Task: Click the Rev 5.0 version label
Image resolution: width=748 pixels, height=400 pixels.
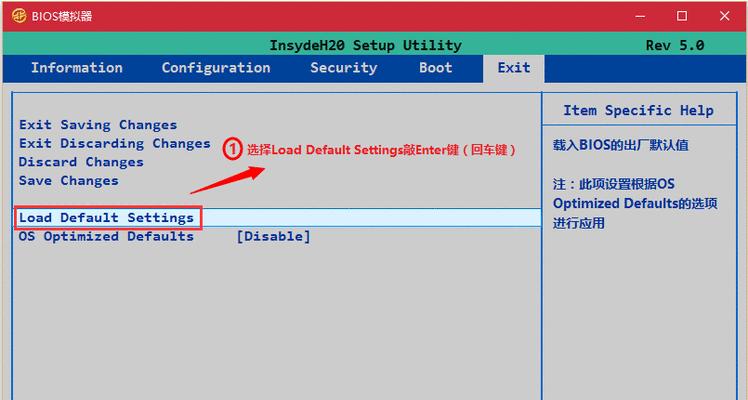Action: (675, 45)
